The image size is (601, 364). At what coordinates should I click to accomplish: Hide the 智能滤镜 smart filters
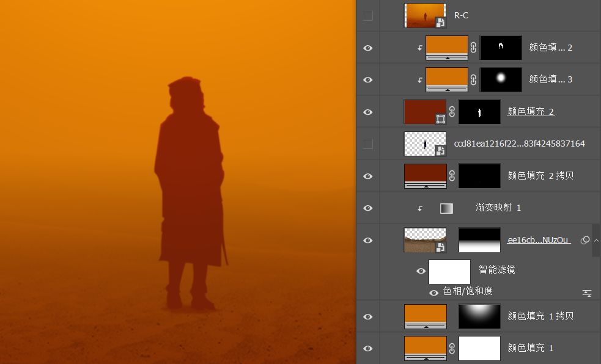(421, 271)
